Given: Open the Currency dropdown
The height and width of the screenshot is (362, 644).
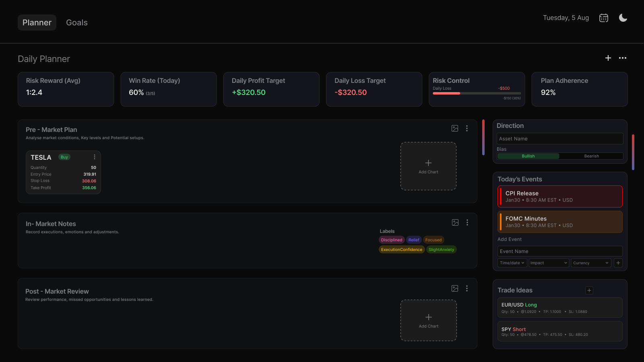Looking at the screenshot, I should click(590, 263).
